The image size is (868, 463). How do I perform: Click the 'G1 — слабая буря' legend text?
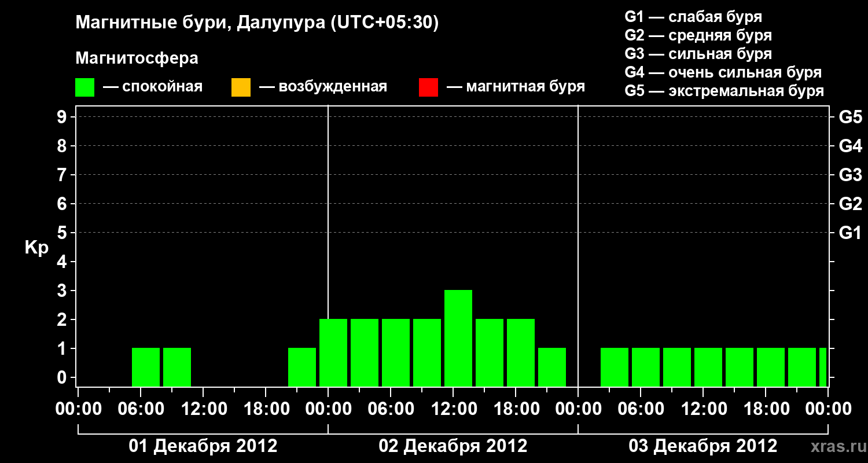(x=693, y=17)
